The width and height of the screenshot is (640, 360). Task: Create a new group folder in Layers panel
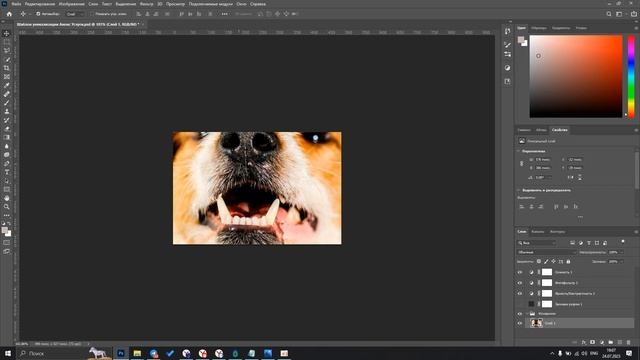coord(611,342)
